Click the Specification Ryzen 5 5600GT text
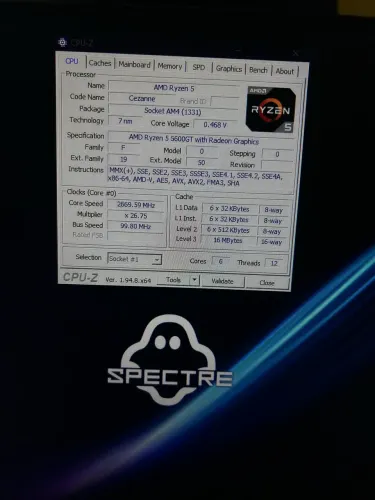This screenshot has height=500, width=375. click(x=194, y=140)
